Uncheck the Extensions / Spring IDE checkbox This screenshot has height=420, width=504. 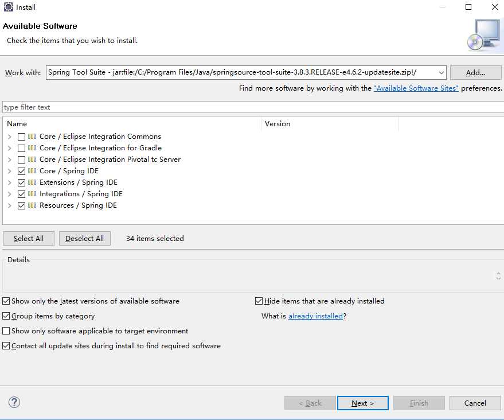click(x=21, y=182)
